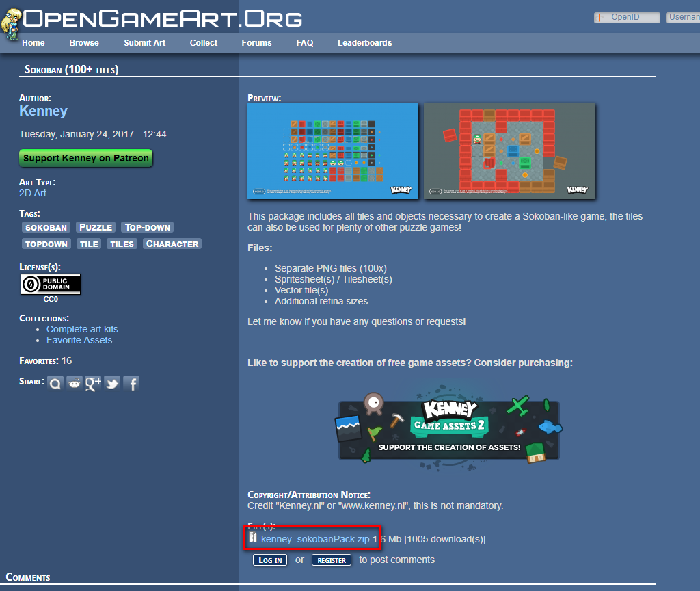Open Complete art kits collection
The height and width of the screenshot is (591, 700).
(82, 329)
